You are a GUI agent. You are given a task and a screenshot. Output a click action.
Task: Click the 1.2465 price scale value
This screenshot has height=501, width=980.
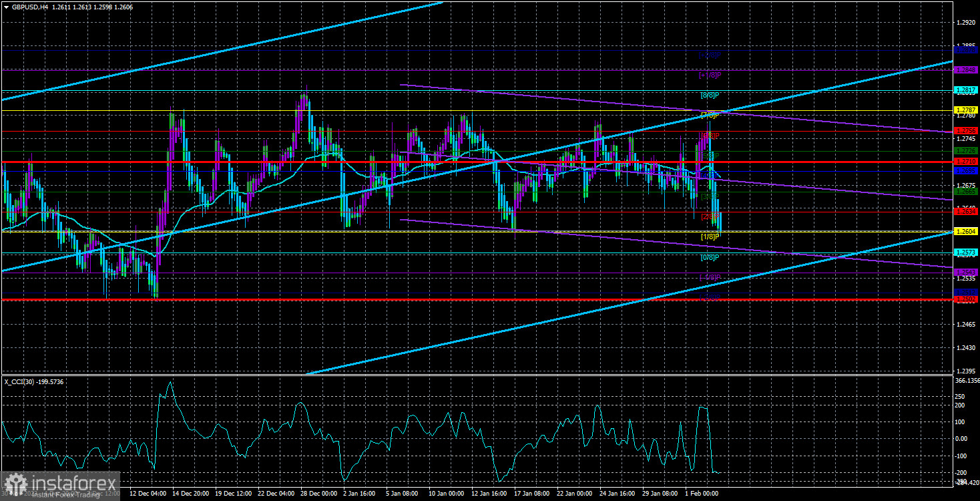(965, 324)
